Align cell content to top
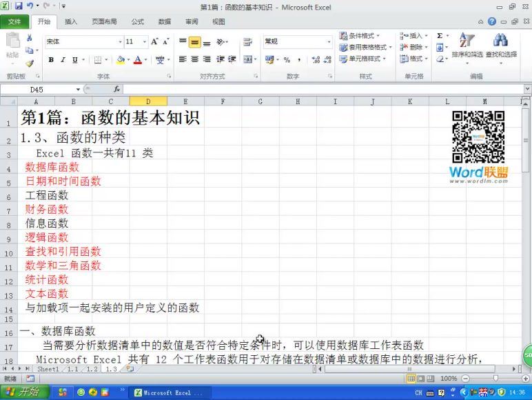Image resolution: width=532 pixels, height=400 pixels. pos(183,42)
